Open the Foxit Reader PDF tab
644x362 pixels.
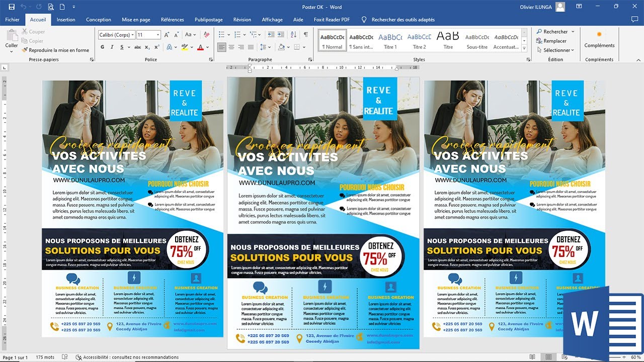coord(332,20)
